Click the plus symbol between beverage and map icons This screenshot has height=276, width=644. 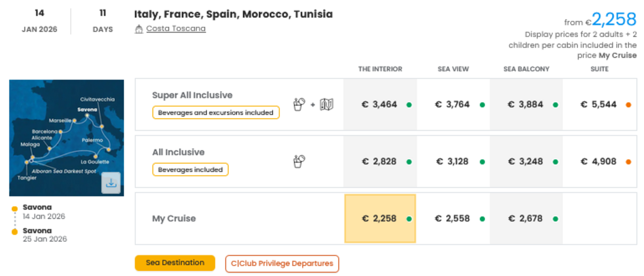tap(313, 105)
